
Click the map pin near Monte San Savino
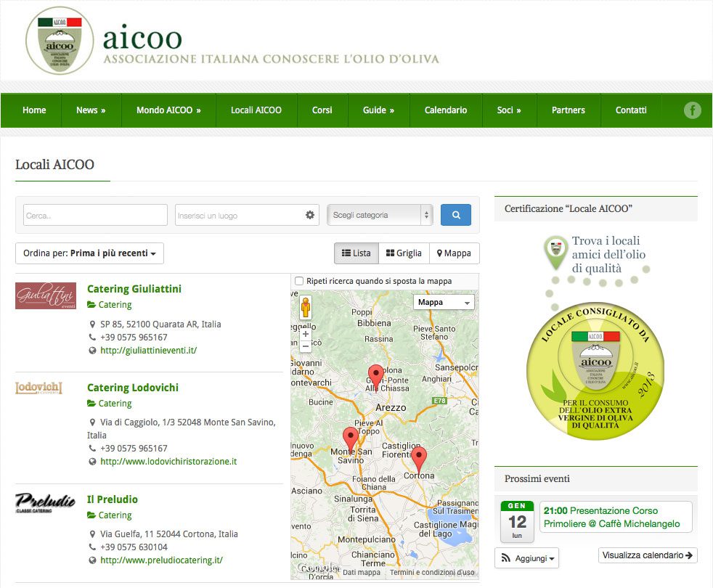click(x=351, y=440)
